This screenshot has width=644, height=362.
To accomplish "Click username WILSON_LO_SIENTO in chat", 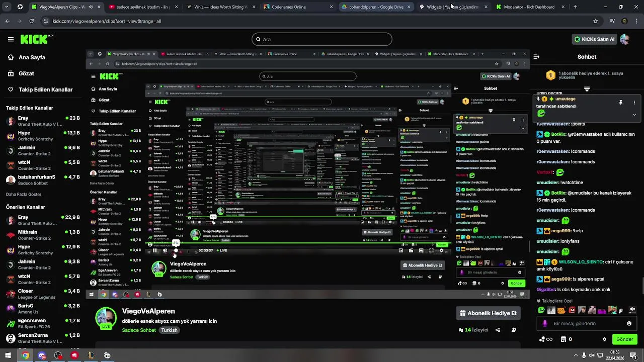I will [x=581, y=261].
